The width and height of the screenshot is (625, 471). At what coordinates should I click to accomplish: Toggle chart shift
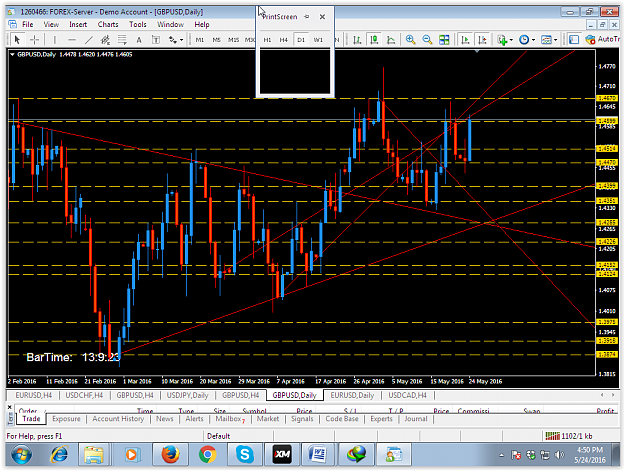click(x=482, y=39)
